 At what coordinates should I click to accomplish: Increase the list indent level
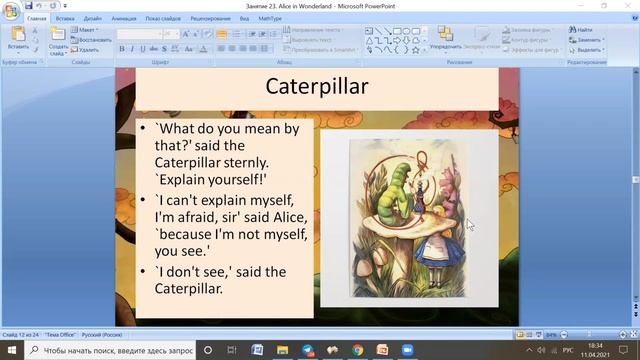point(262,34)
